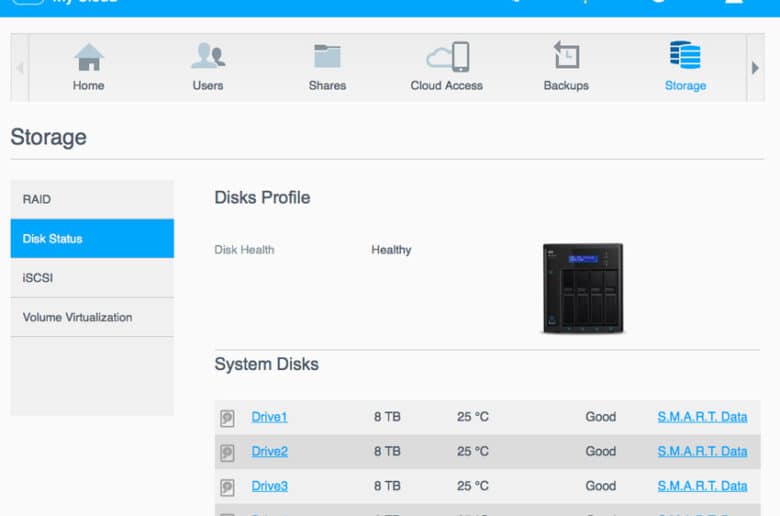Viewport: 780px width, 516px height.
Task: Click Drive3's Good status
Action: (x=600, y=486)
